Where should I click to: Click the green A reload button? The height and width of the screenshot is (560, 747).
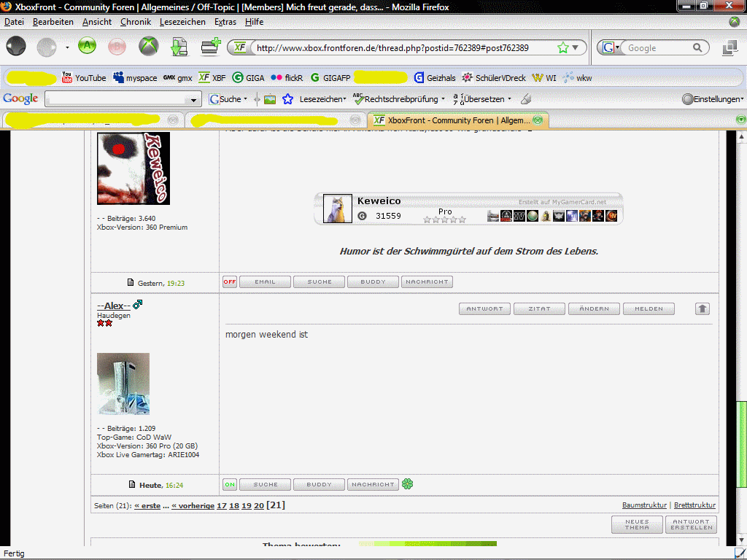(x=88, y=47)
